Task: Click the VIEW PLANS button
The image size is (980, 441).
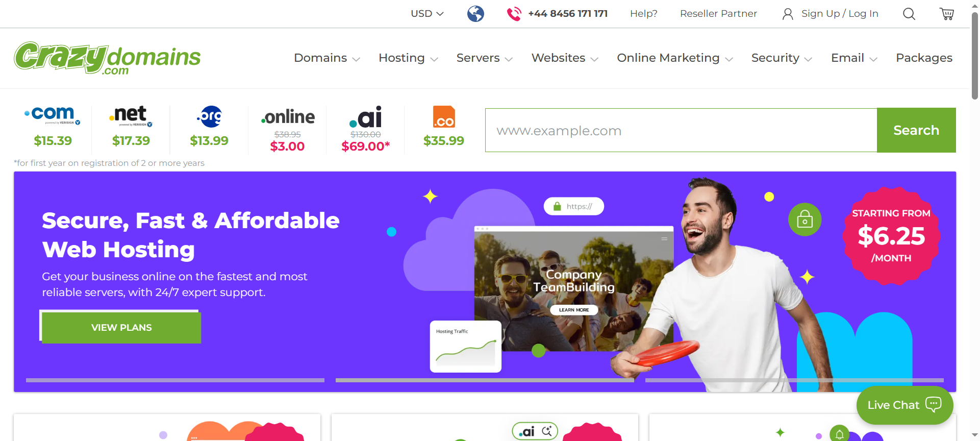Action: coord(121,328)
